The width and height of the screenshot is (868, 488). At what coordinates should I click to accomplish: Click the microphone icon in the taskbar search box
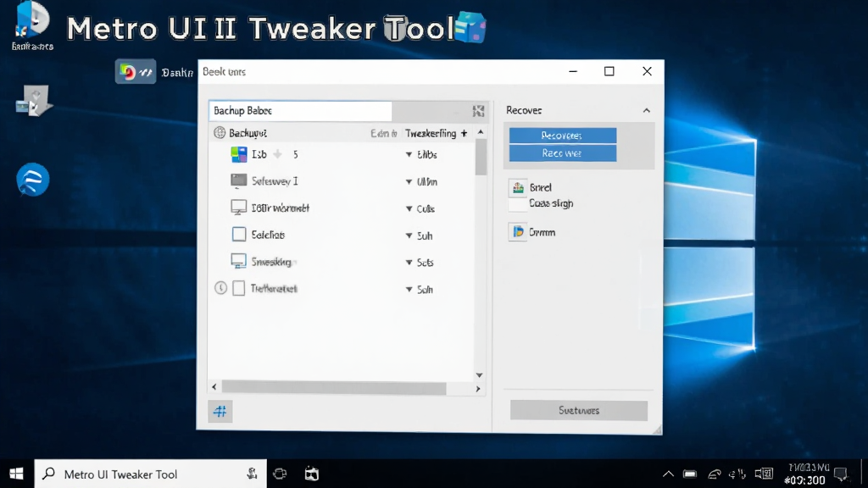coord(252,474)
